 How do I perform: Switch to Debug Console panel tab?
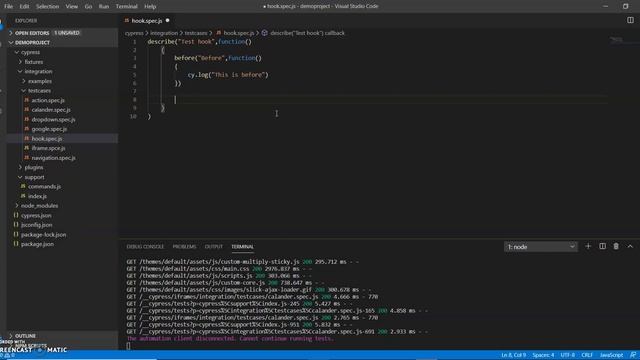coord(145,247)
